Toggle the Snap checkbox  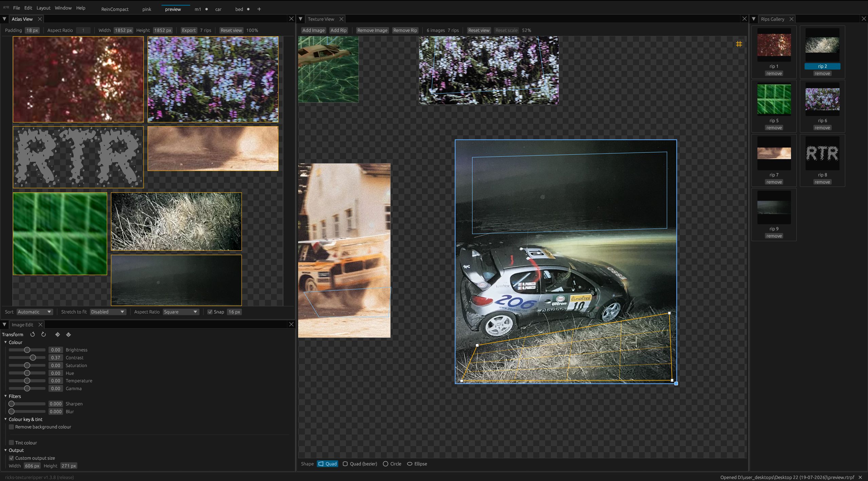210,312
